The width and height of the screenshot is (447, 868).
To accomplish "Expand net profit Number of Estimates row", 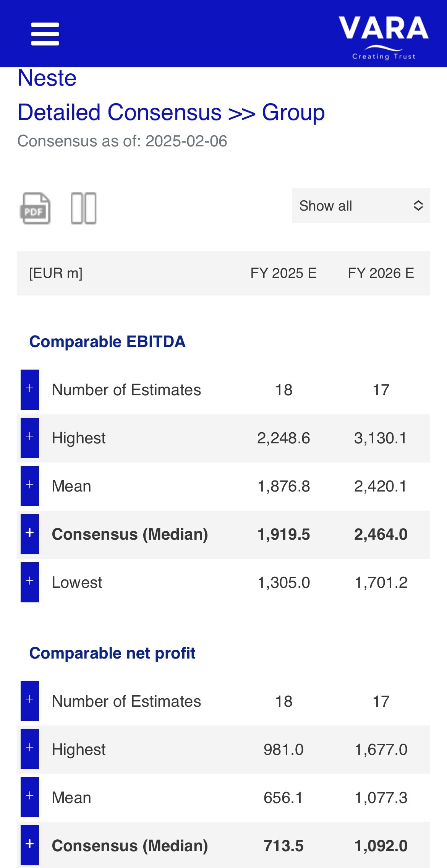I will click(30, 701).
